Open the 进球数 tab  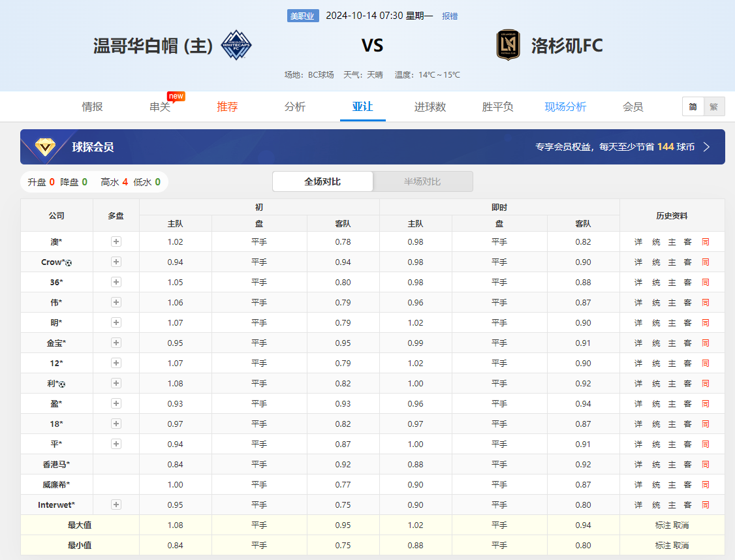[430, 107]
